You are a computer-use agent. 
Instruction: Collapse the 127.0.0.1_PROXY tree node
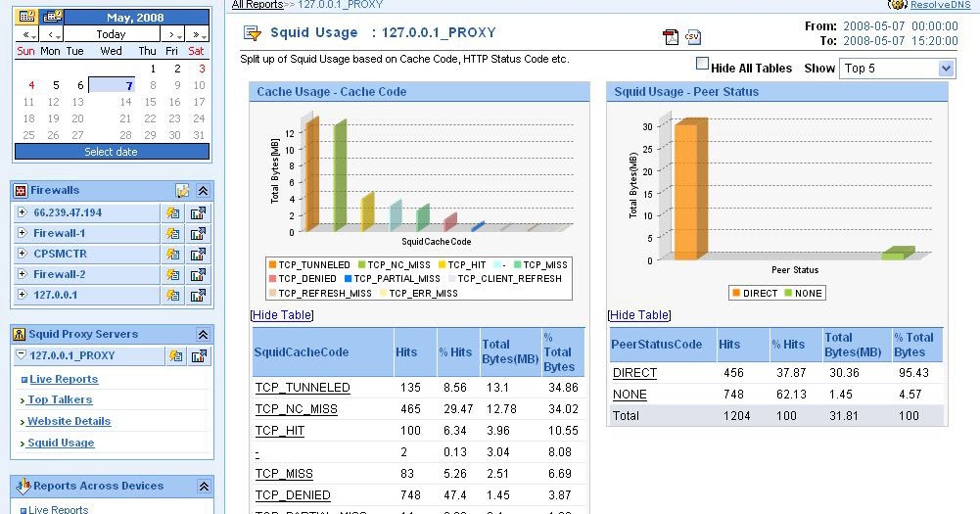(x=22, y=354)
